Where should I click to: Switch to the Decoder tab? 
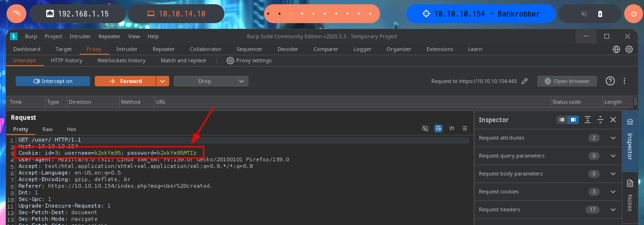(x=288, y=49)
